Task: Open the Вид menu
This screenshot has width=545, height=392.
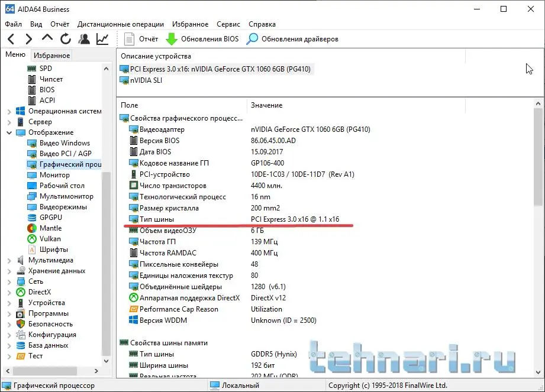Action: 36,24
